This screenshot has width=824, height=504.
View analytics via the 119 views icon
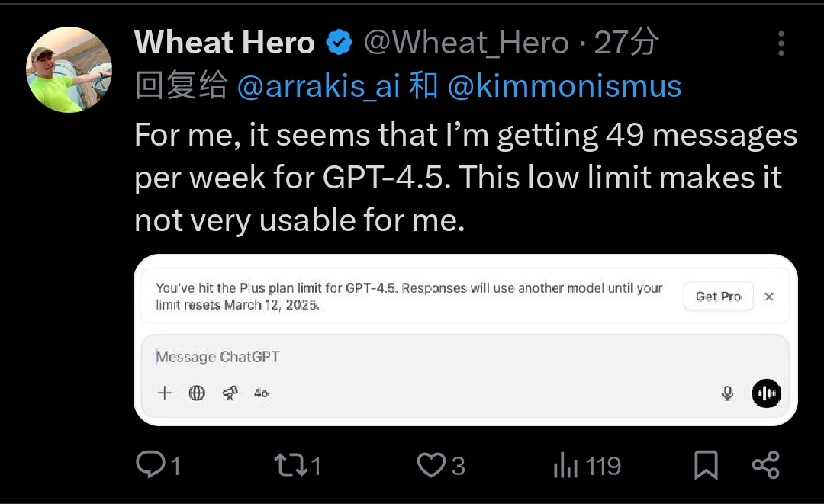click(565, 465)
